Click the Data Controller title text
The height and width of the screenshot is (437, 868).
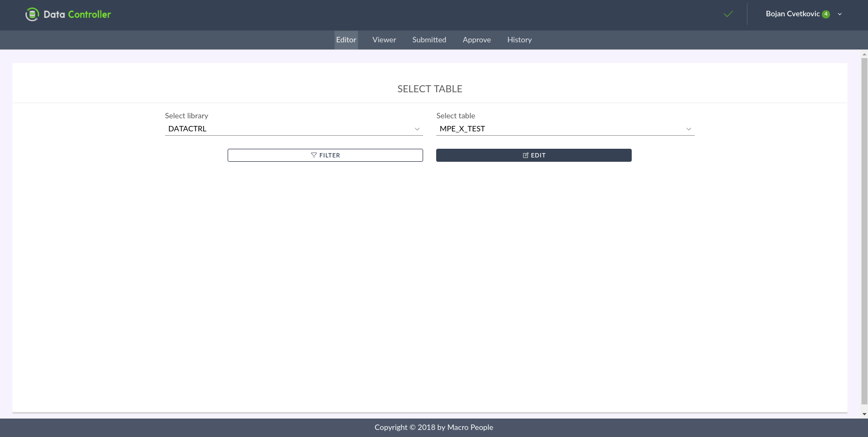tap(77, 15)
